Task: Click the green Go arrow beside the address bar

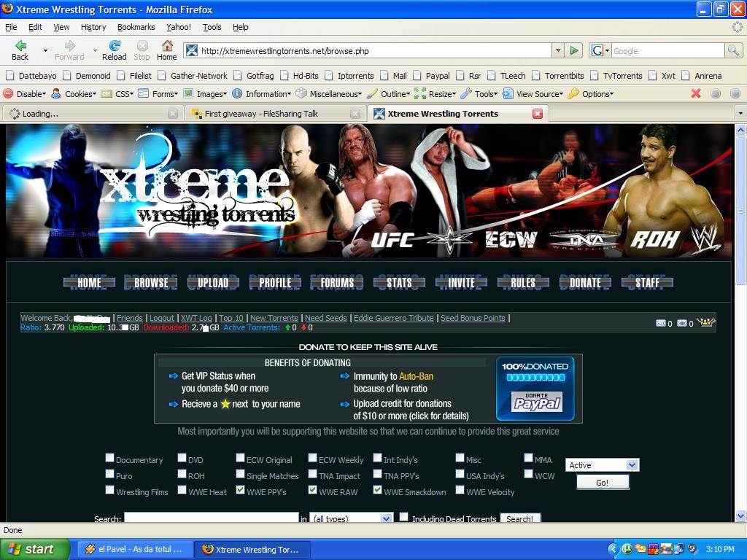Action: click(x=574, y=50)
